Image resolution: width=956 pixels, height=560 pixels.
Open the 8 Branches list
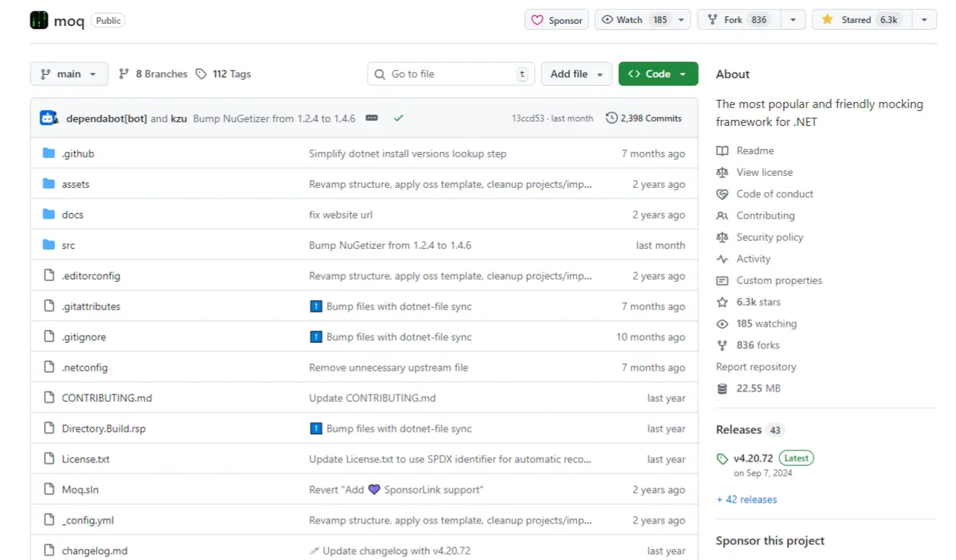point(153,74)
